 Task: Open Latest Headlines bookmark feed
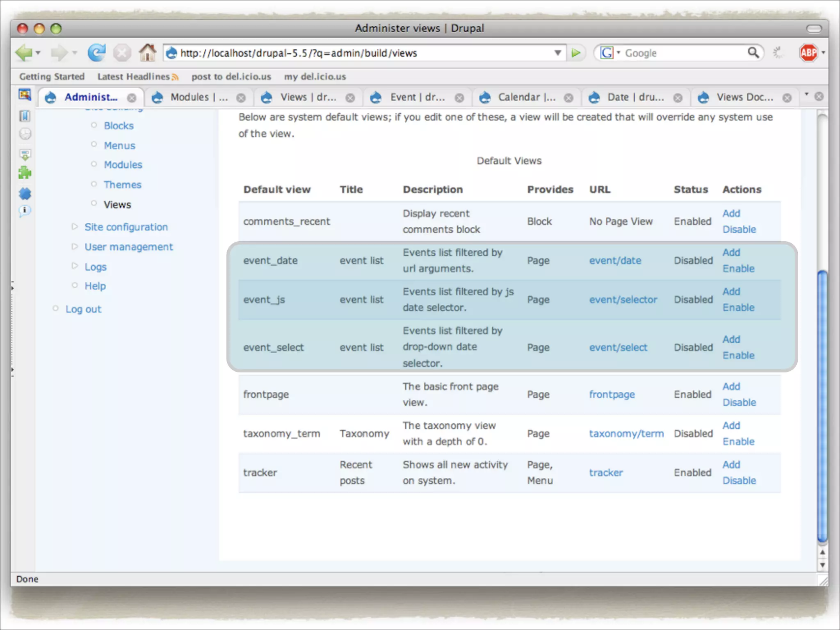point(134,77)
